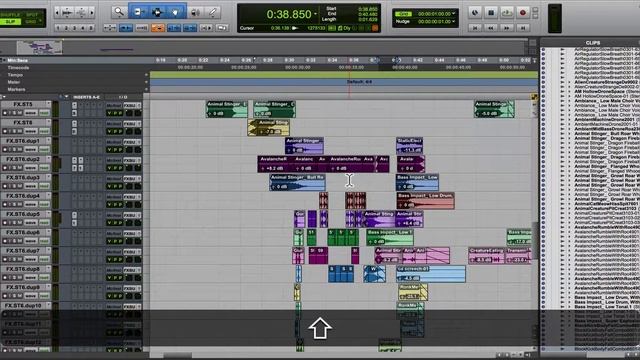Open main counter format dropdown arrow

[315, 14]
